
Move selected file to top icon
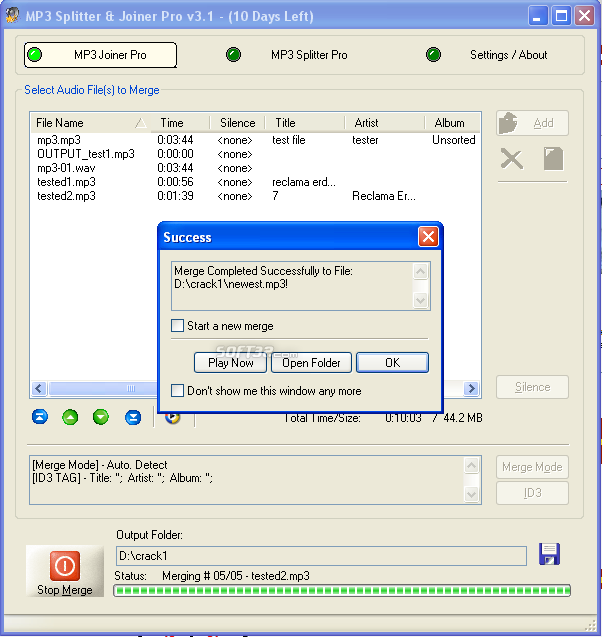(x=40, y=417)
